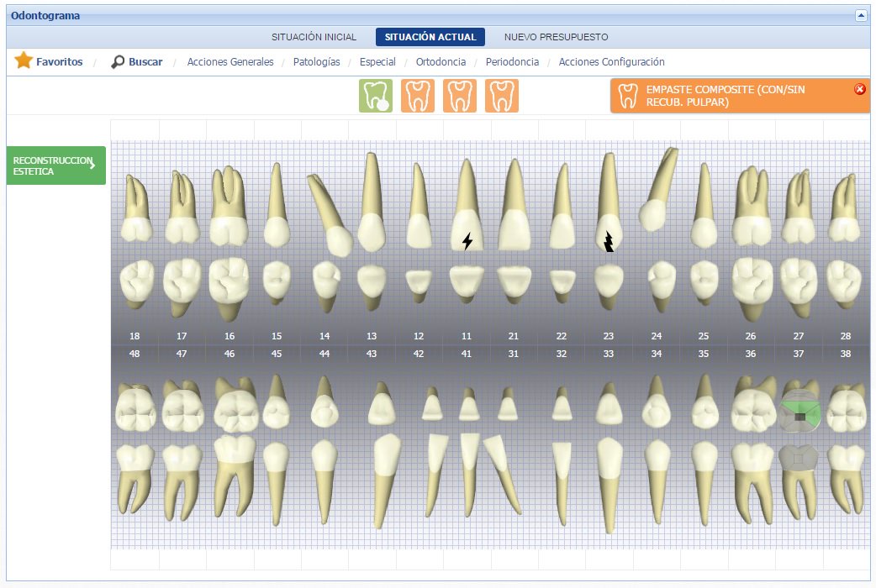
Task: Switch to Situación Inicial tab
Action: [314, 37]
